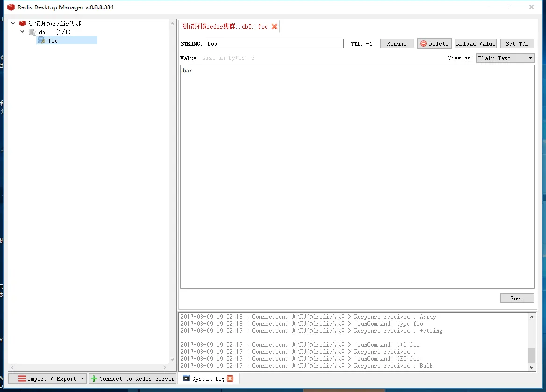Viewport: 546px width, 392px height.
Task: Click the Import / Export menu icon
Action: [22, 378]
